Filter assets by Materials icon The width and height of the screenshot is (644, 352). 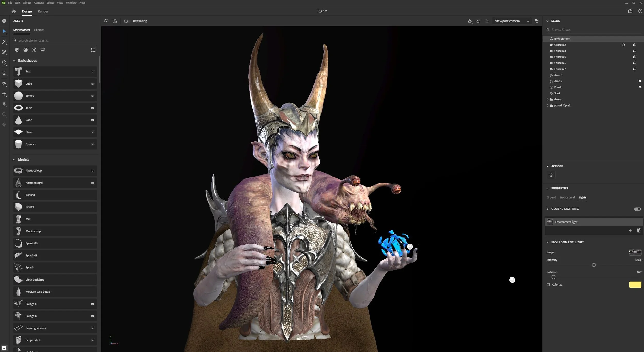tap(26, 50)
